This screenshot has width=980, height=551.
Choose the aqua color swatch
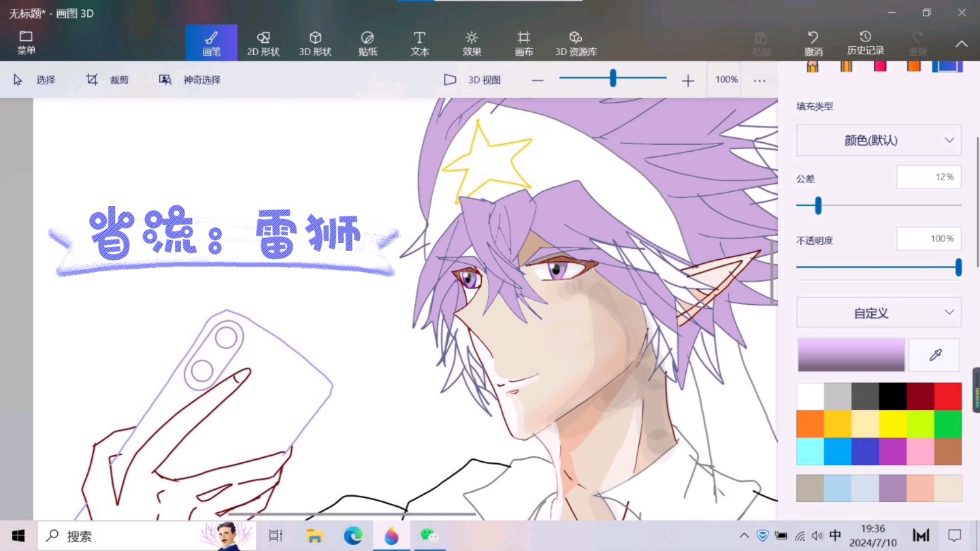coord(810,452)
